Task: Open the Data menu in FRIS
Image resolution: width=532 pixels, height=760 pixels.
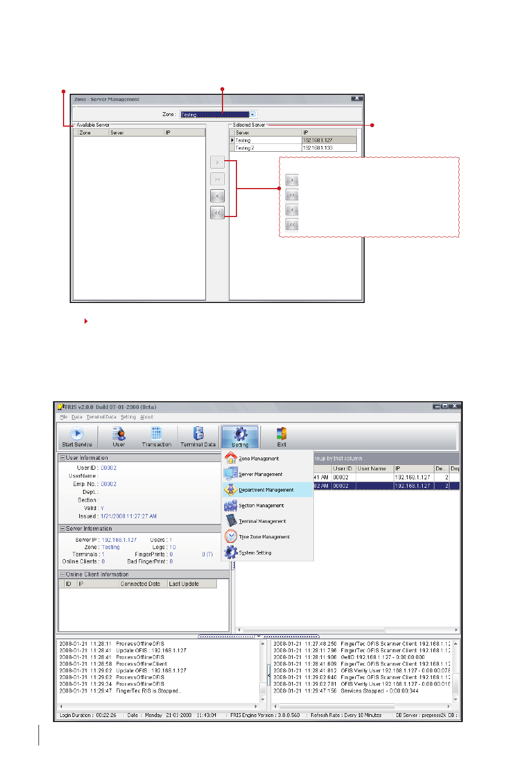Action: [77, 417]
